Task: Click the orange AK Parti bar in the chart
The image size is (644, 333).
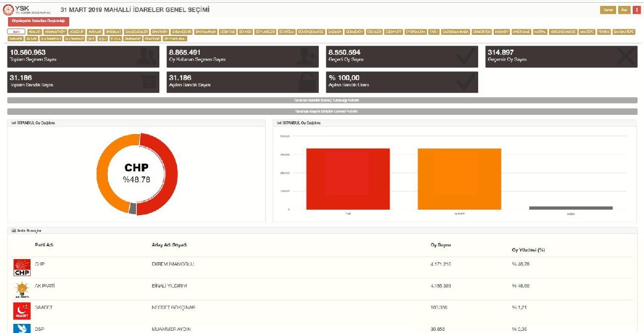Action: (x=459, y=179)
